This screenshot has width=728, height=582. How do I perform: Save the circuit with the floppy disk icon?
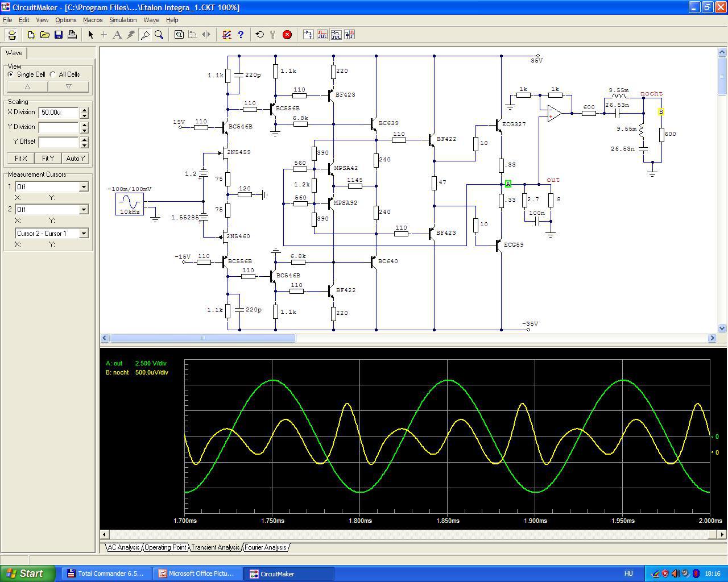[x=59, y=35]
